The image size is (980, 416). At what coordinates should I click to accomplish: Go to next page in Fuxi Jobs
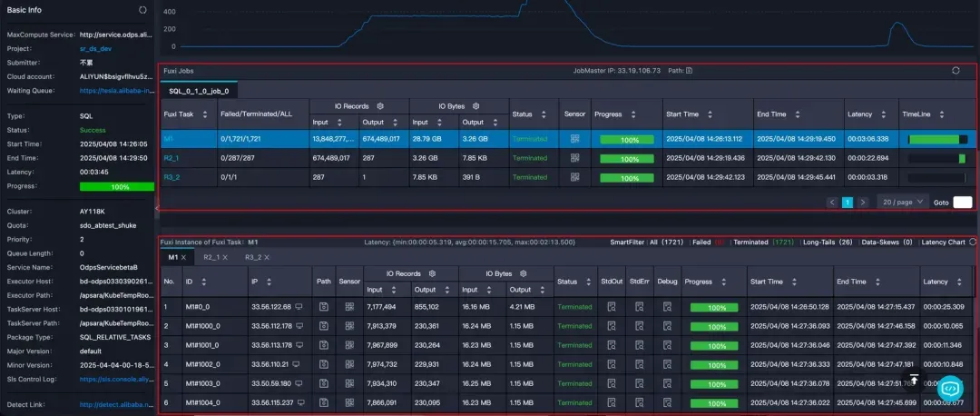(x=863, y=202)
